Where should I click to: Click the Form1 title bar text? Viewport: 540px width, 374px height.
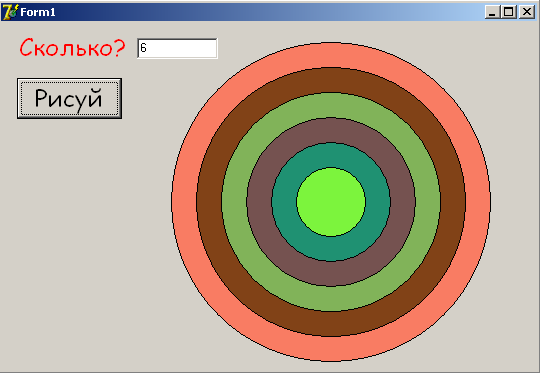[x=38, y=12]
